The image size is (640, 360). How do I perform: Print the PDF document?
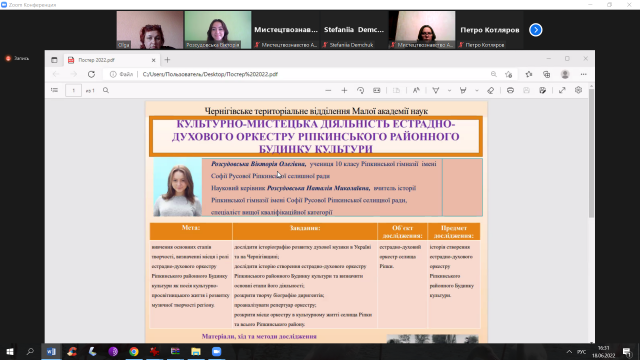click(510, 90)
